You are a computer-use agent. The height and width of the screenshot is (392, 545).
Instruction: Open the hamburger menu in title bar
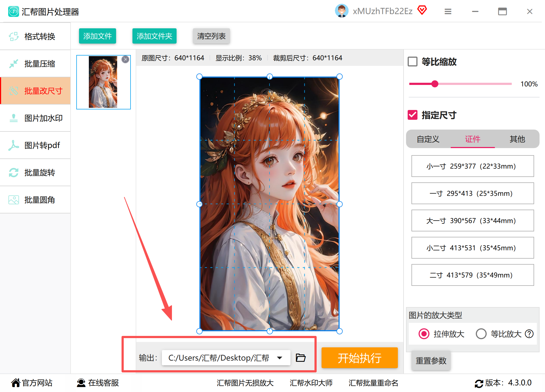pos(448,11)
